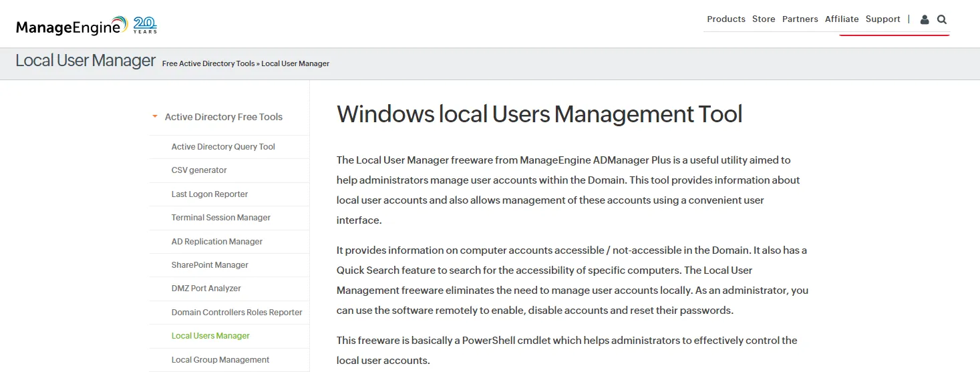Open Terminal Session Manager link
980x372 pixels.
[221, 218]
